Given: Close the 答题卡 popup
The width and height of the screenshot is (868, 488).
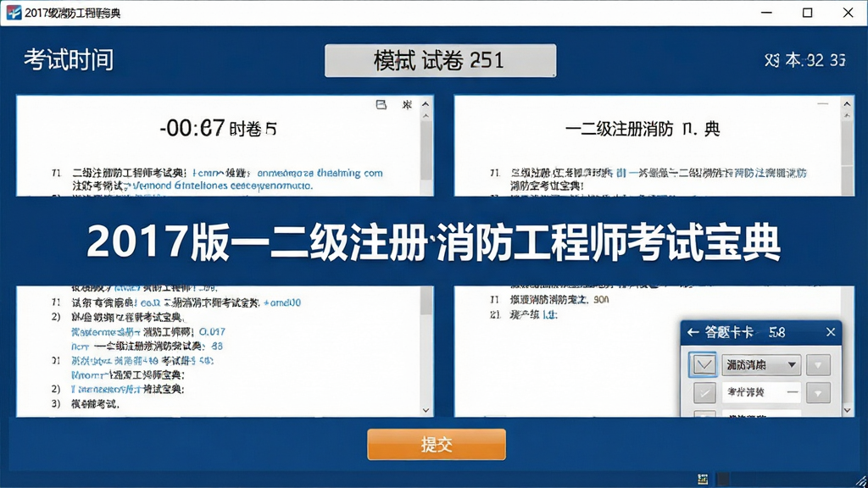Looking at the screenshot, I should [x=831, y=332].
